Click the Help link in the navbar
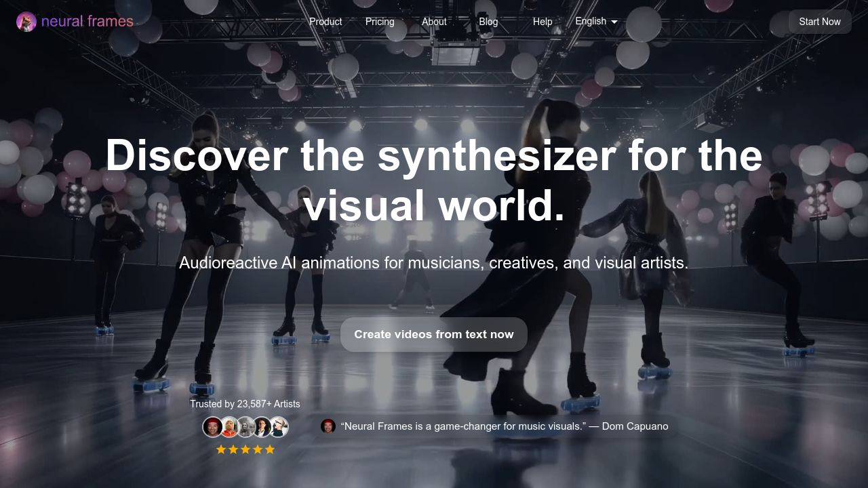 tap(542, 22)
